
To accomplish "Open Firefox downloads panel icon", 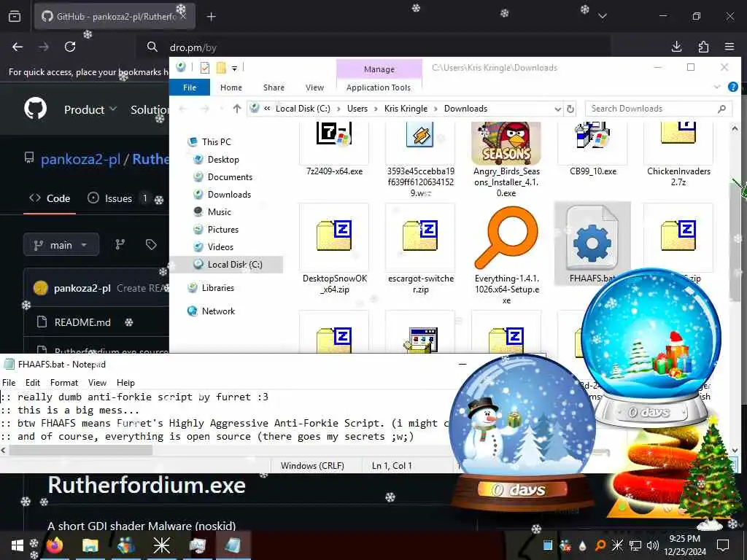I will 676,47.
